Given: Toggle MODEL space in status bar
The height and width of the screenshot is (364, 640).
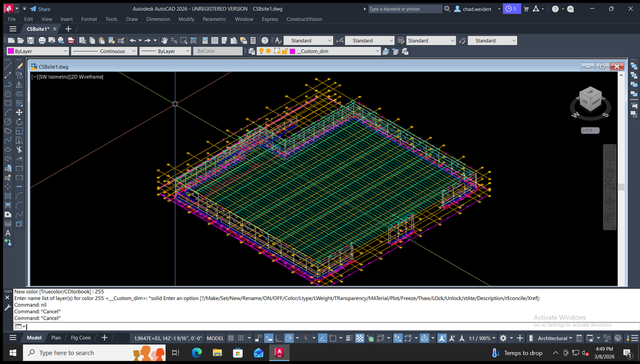Looking at the screenshot, I should (215, 338).
